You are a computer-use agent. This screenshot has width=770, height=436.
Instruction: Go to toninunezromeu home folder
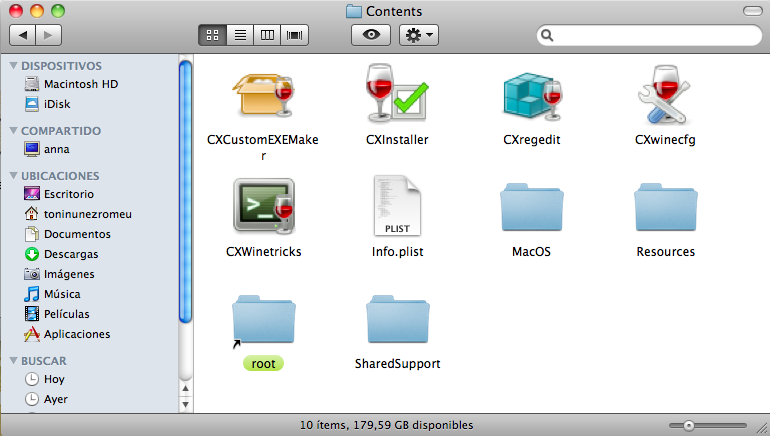(78, 214)
